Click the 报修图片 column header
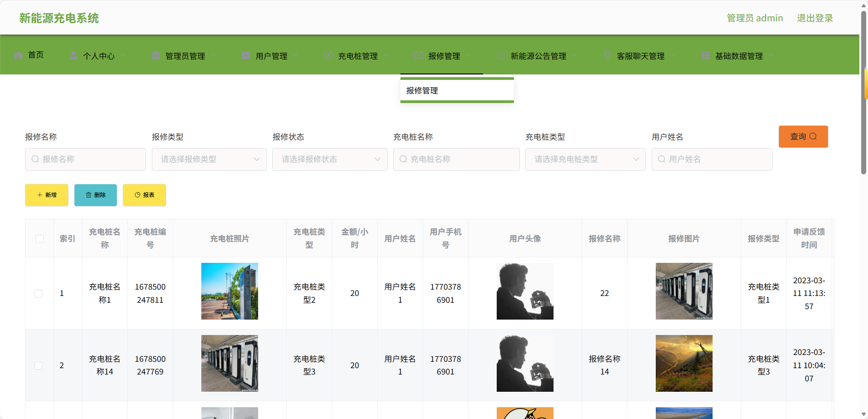The image size is (868, 419). pyautogui.click(x=684, y=239)
